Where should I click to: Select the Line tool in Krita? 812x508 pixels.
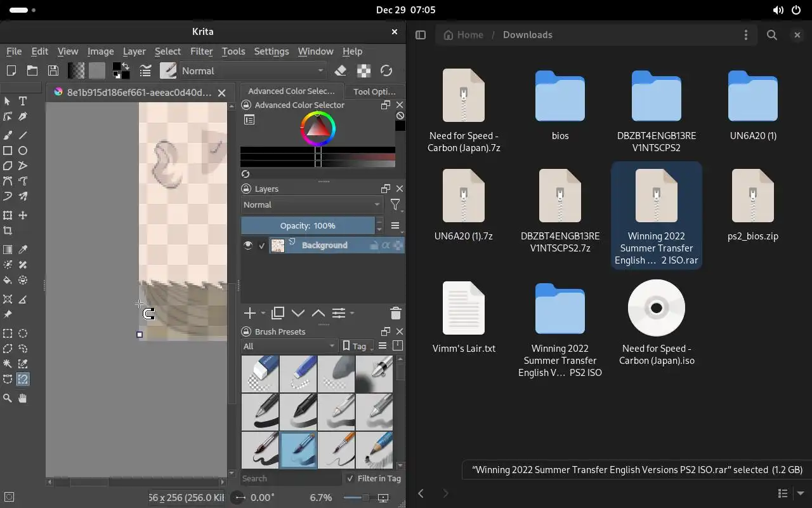click(x=23, y=135)
